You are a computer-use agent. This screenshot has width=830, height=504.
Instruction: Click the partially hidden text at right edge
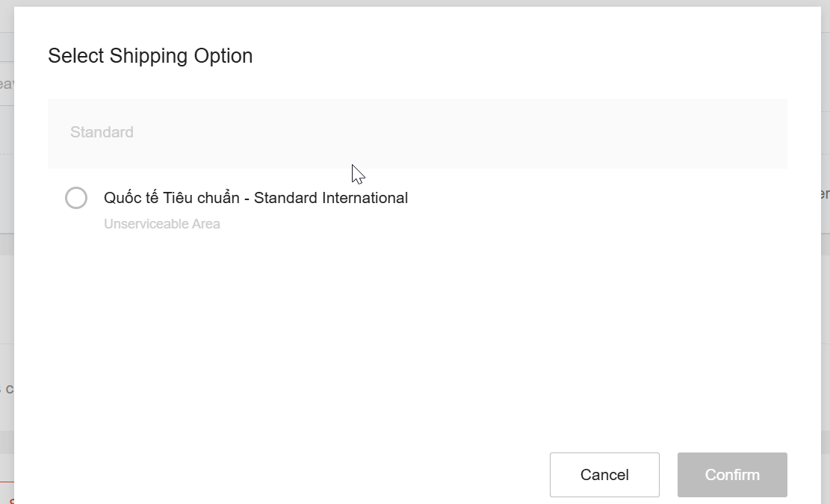pos(825,194)
